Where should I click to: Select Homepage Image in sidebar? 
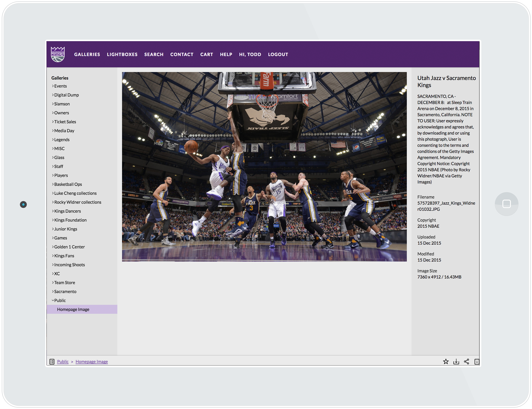tap(73, 309)
